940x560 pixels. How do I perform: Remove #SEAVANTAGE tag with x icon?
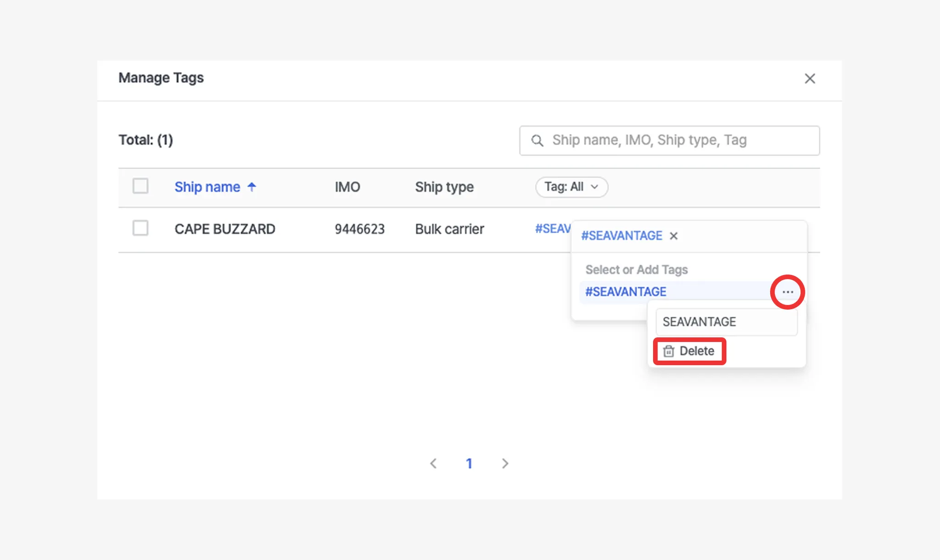click(x=673, y=236)
